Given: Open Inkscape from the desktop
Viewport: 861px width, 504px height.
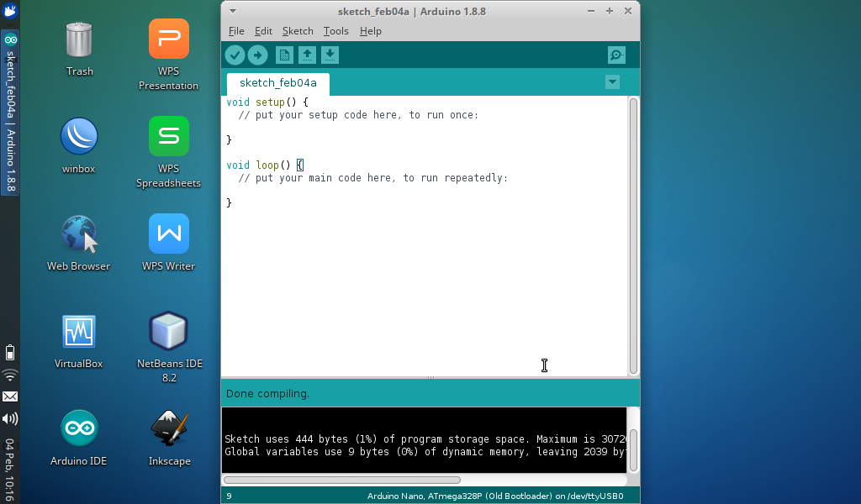Looking at the screenshot, I should (x=168, y=427).
